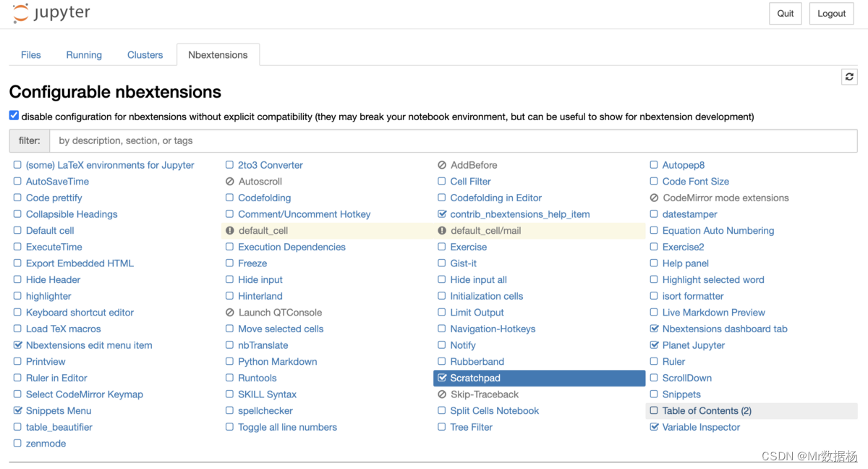
Task: Click the disabled icon by CodeMirror mode extensions
Action: (x=654, y=198)
